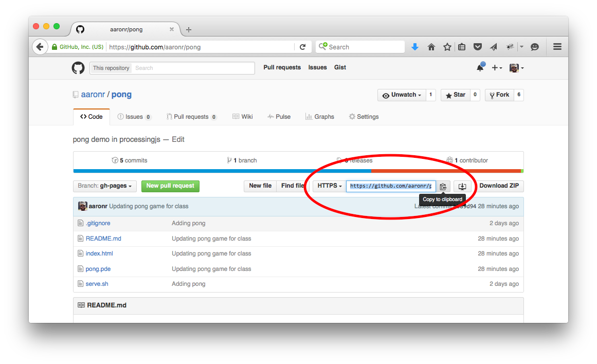Open the index.html file
This screenshot has height=364, width=597.
click(x=99, y=253)
